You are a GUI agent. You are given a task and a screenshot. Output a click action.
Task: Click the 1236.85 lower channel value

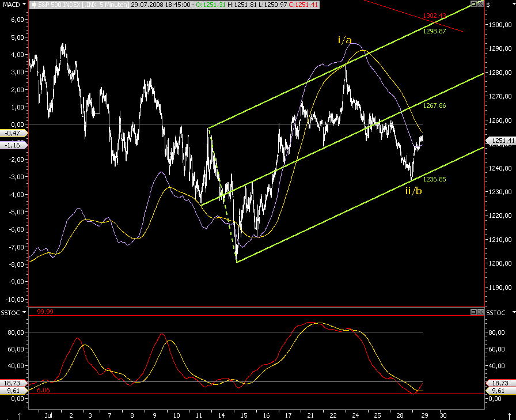[x=434, y=179]
